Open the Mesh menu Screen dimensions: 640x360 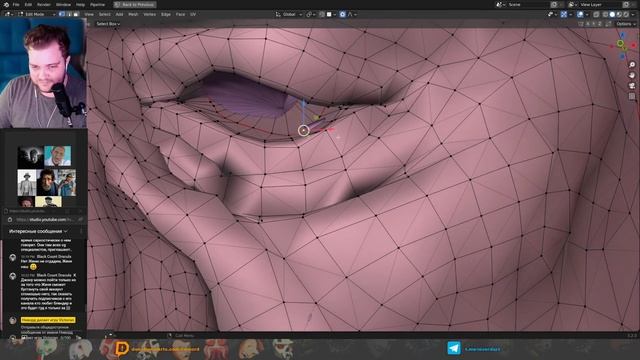pos(133,14)
